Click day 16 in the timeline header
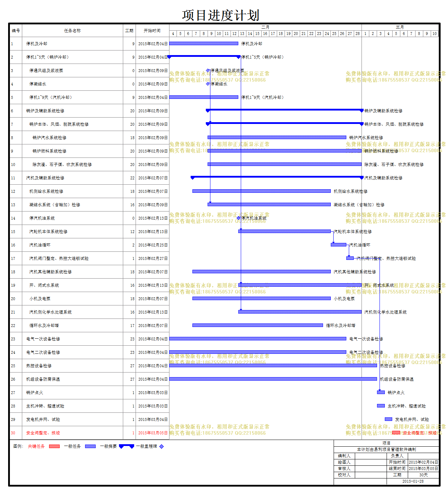This screenshot has height=494, width=448. pos(265,34)
